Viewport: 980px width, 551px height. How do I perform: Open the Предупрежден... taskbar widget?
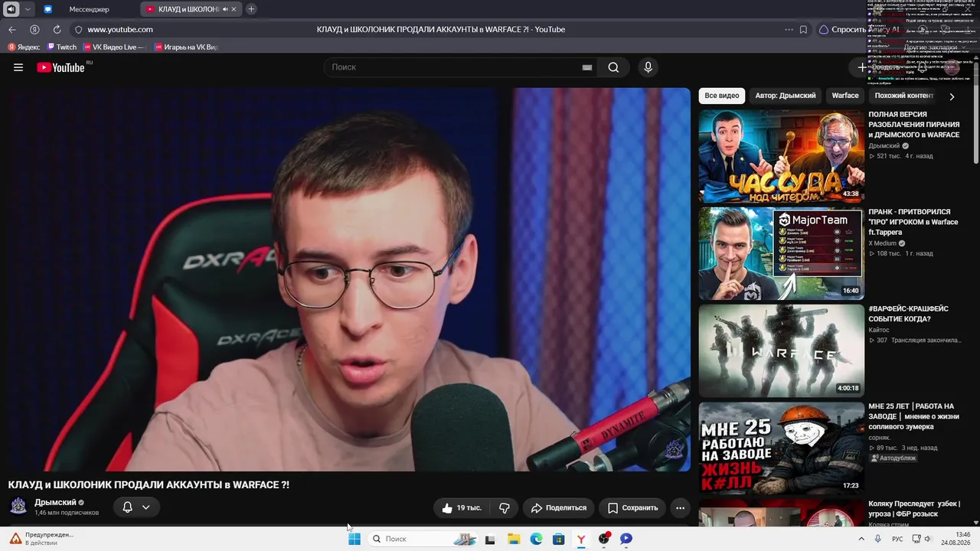coord(41,539)
